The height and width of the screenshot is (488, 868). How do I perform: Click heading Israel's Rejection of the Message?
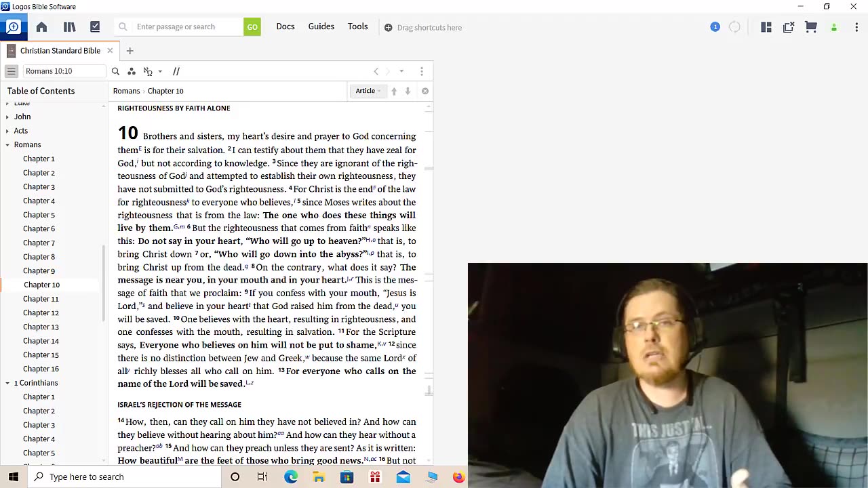click(179, 405)
